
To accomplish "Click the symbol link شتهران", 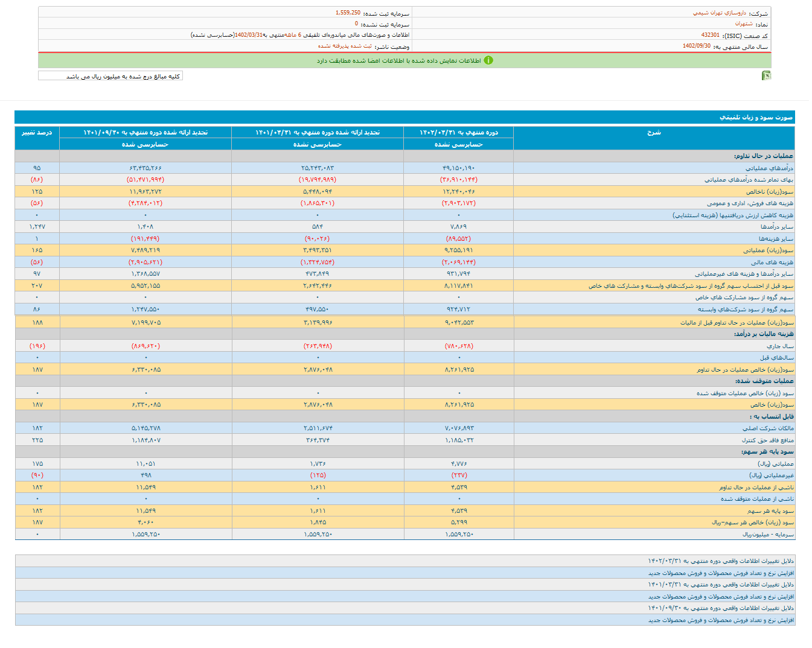I will [743, 24].
